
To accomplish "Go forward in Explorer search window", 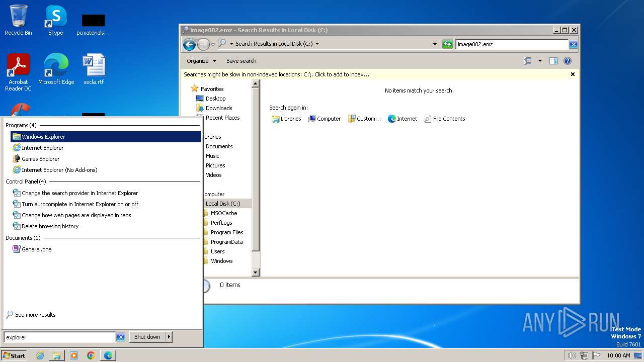I will tap(203, 44).
